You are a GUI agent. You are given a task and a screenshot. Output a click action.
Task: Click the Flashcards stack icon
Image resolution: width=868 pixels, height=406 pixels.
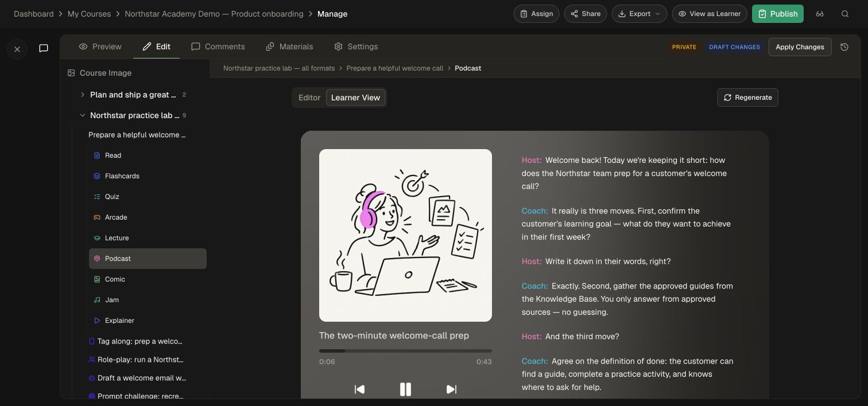[97, 176]
